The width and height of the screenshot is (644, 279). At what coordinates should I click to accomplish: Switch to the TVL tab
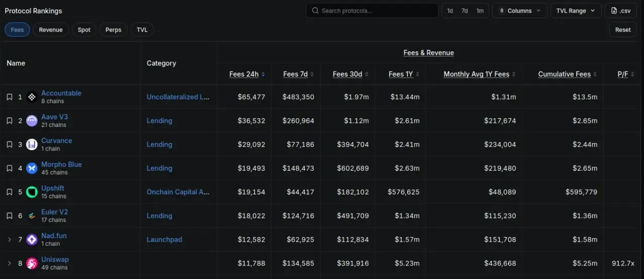tap(142, 30)
